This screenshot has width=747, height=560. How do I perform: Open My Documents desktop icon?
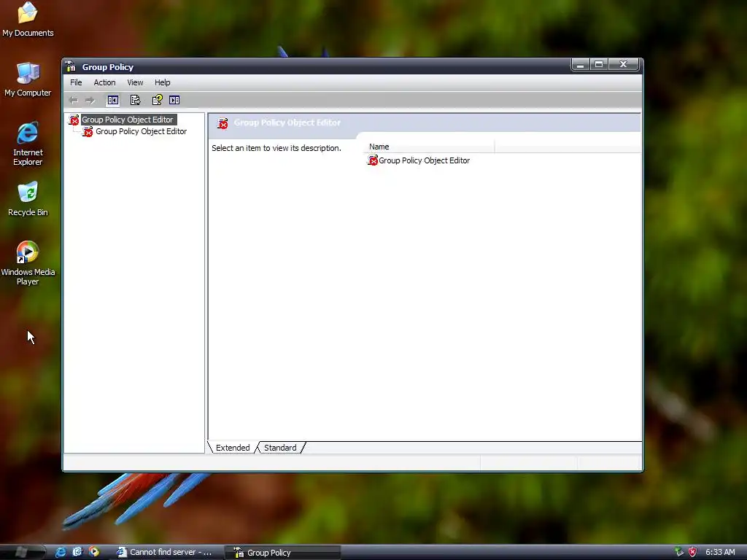tap(28, 20)
